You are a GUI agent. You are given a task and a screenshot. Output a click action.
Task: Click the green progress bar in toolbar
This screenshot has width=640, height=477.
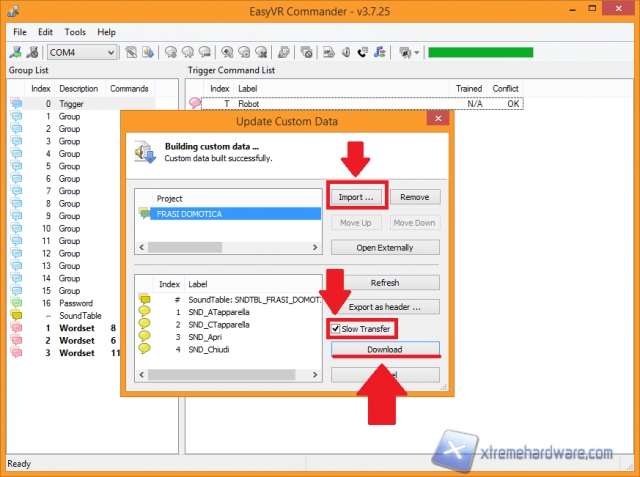coord(480,52)
